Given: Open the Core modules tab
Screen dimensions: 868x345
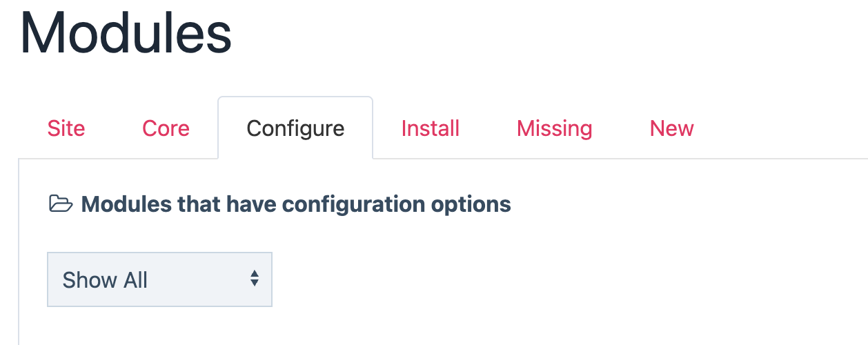Looking at the screenshot, I should coord(166,128).
